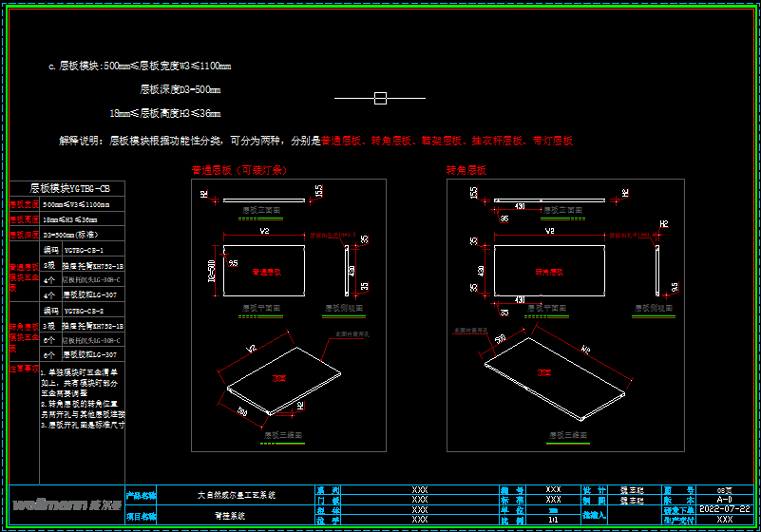Select the 3D isometric board in left frame

point(276,378)
